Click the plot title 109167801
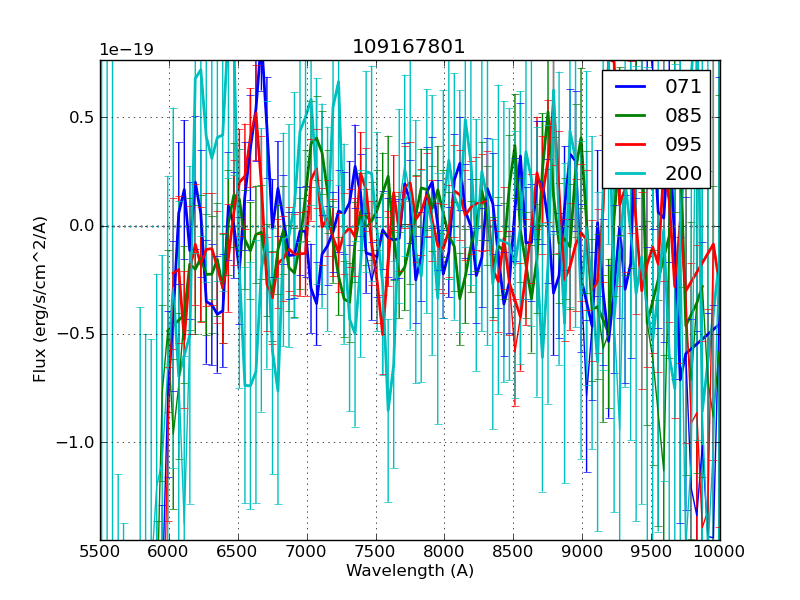Screen dimensions: 800x600 pos(409,47)
